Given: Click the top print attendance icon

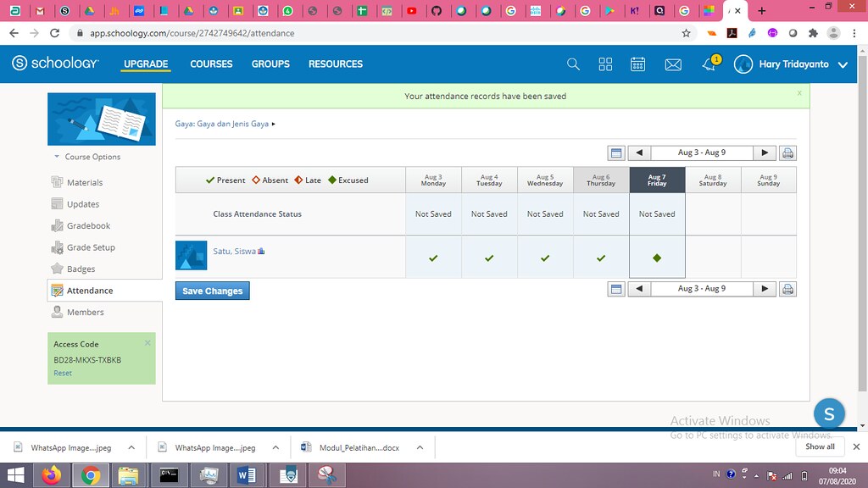Looking at the screenshot, I should pyautogui.click(x=787, y=153).
